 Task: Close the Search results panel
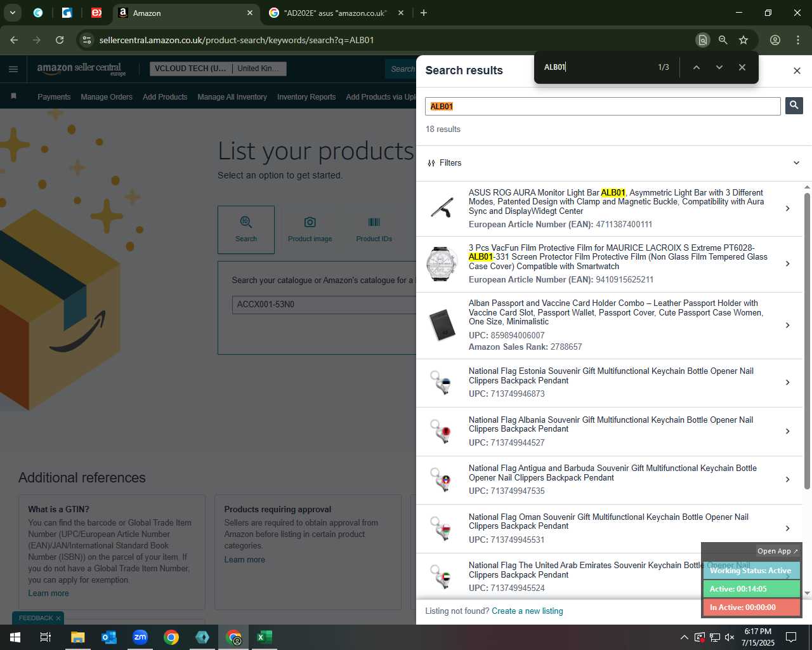point(797,70)
